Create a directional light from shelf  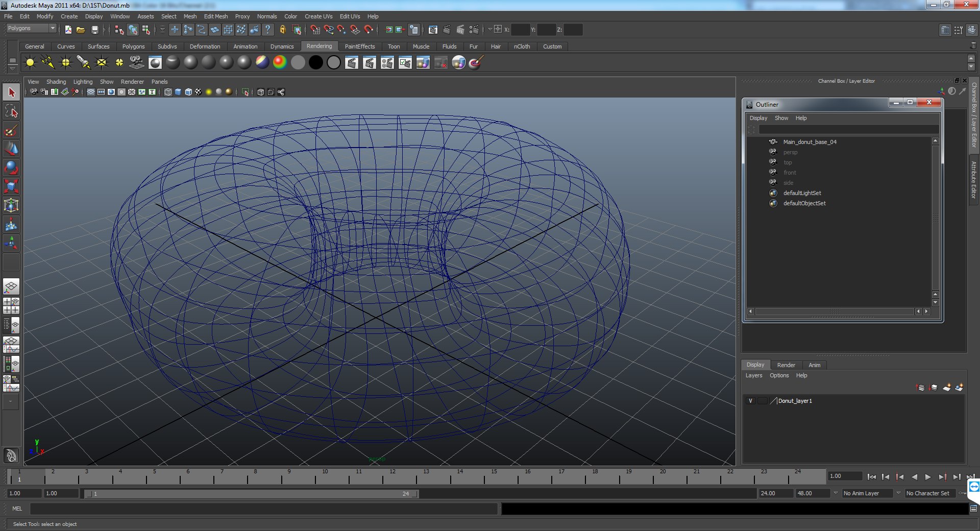tap(48, 63)
